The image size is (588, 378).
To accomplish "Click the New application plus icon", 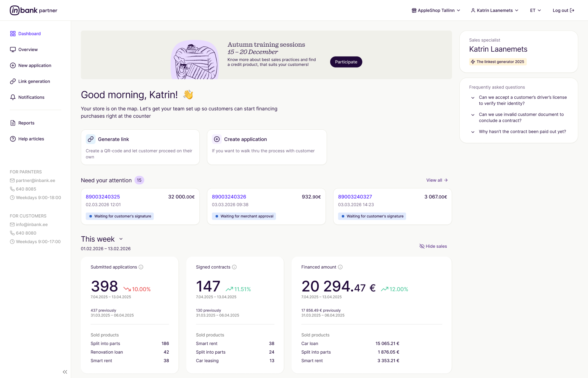I will (13, 65).
